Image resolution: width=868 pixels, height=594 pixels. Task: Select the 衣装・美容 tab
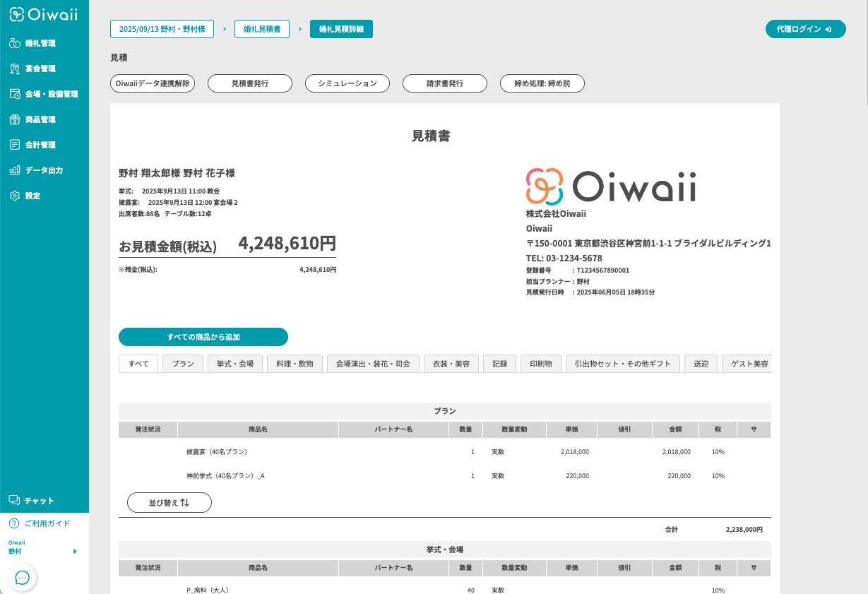pyautogui.click(x=451, y=364)
